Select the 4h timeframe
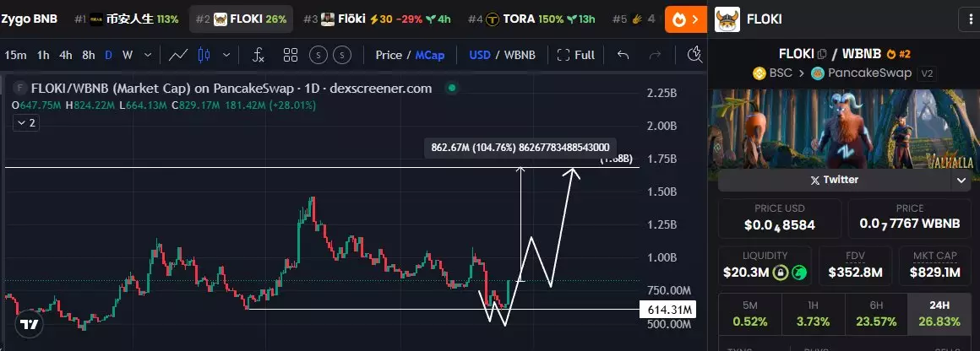980x351 pixels. click(x=64, y=56)
